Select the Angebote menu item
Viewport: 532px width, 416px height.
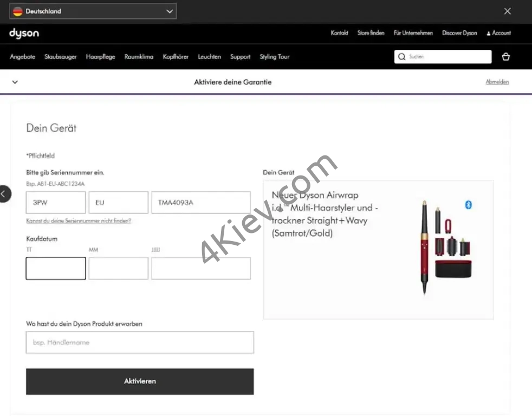pyautogui.click(x=22, y=57)
